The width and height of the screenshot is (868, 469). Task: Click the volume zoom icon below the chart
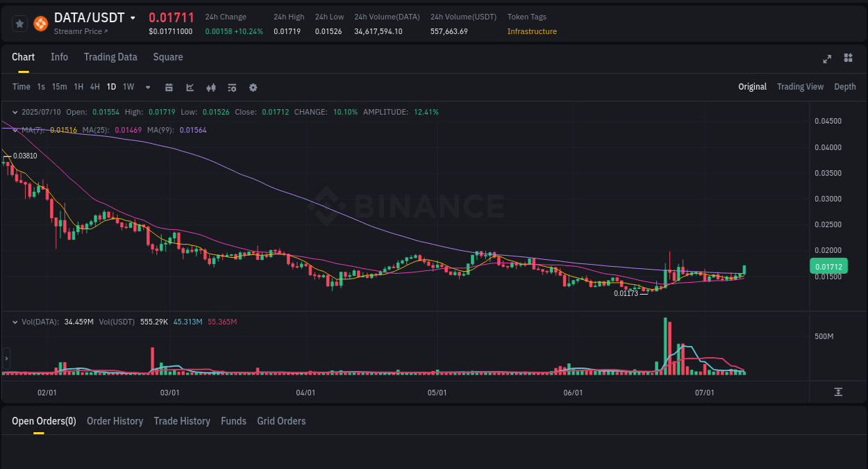click(x=840, y=392)
